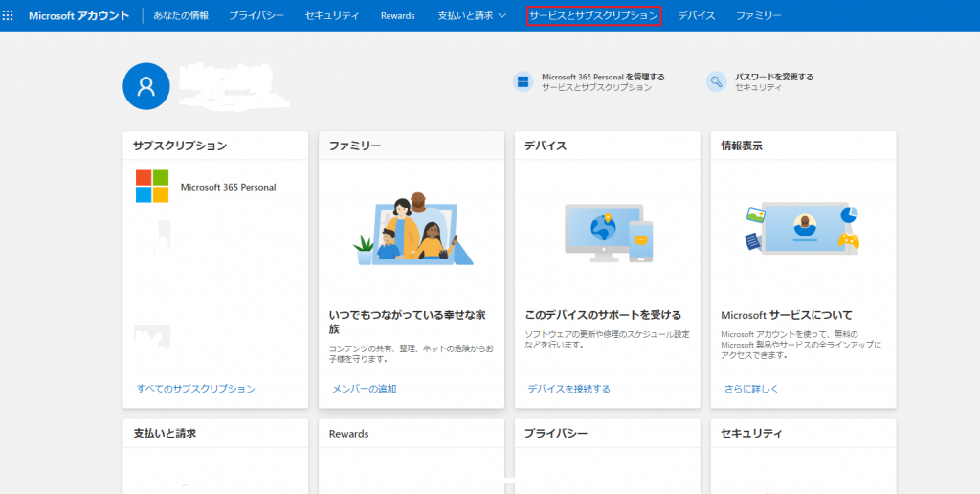
Task: Click the コンテンツの共有、整理 description text
Action: click(412, 353)
